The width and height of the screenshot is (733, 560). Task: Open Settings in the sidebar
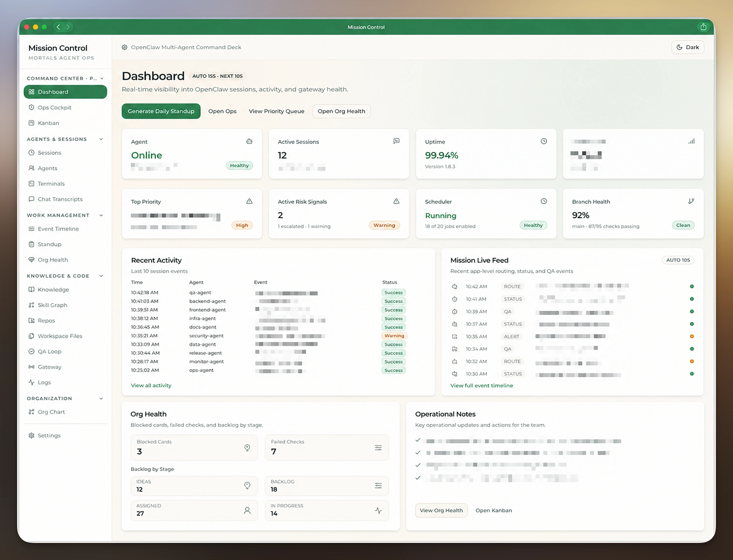65,435
